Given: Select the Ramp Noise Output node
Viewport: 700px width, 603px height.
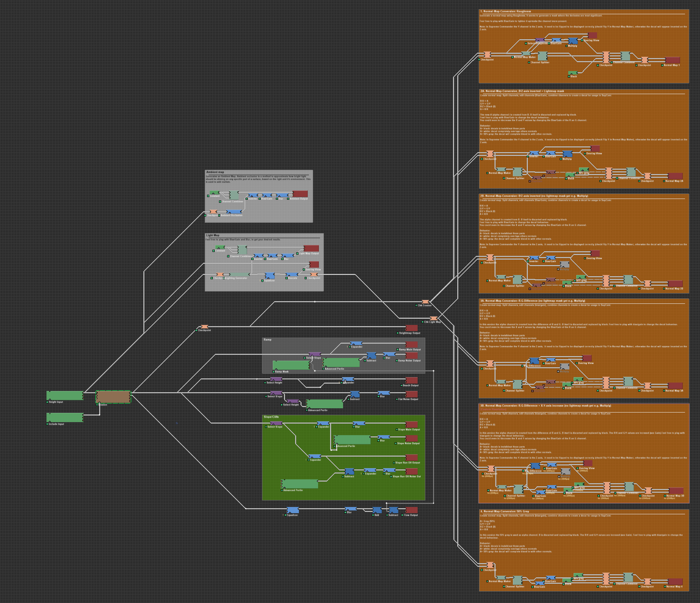Looking at the screenshot, I should [412, 355].
